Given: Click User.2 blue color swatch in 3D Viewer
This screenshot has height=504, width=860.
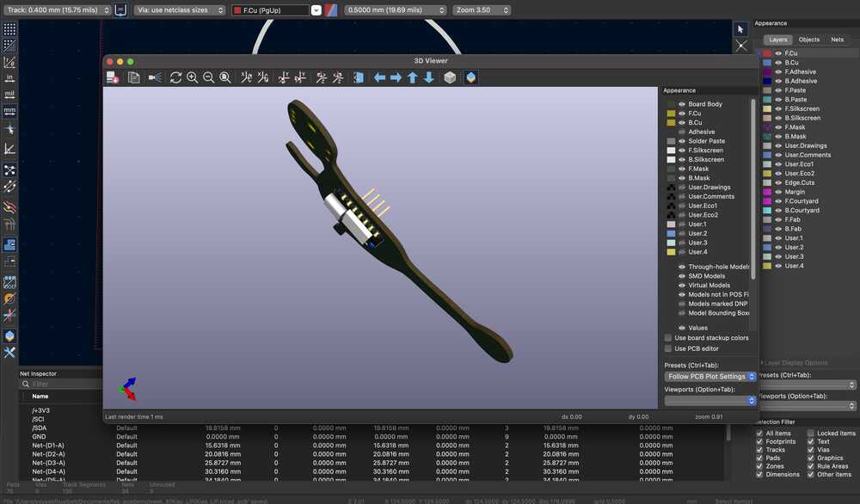Looking at the screenshot, I should click(x=671, y=234).
